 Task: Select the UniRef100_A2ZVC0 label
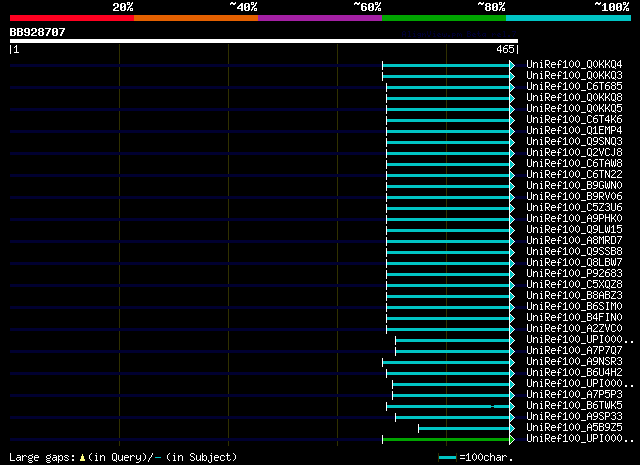[x=574, y=329]
